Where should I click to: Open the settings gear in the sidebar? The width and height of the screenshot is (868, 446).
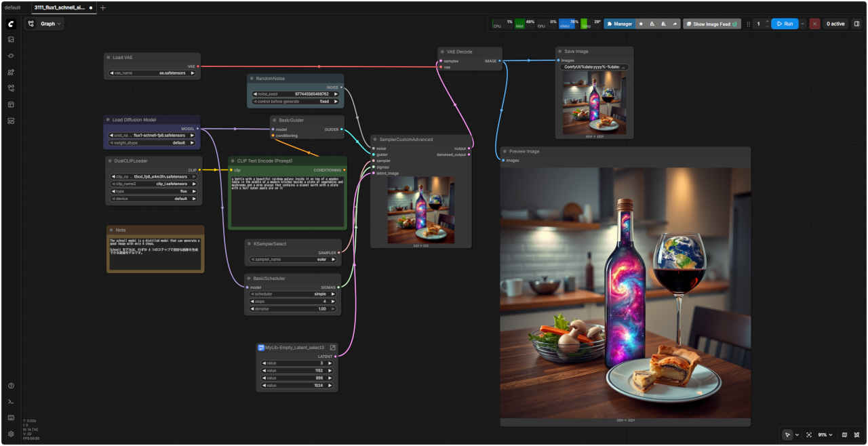point(11,434)
